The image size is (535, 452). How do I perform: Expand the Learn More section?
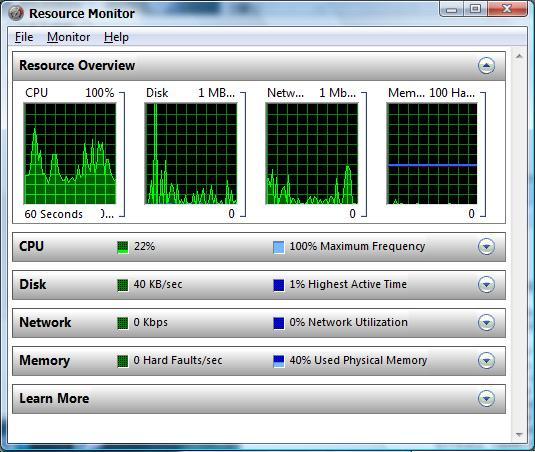[x=486, y=398]
